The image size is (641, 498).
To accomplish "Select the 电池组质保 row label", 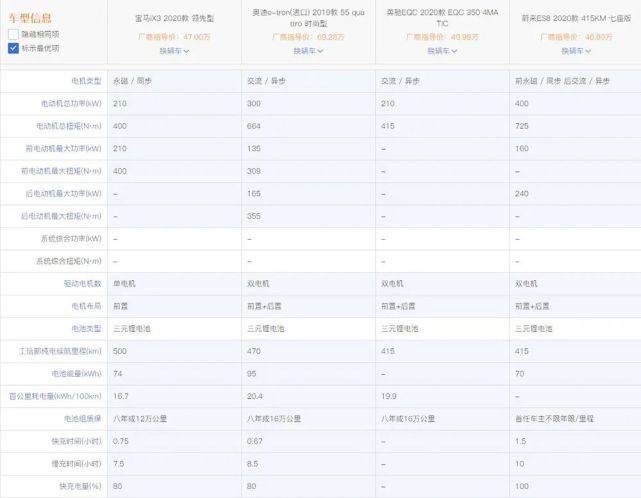I will click(x=83, y=419).
